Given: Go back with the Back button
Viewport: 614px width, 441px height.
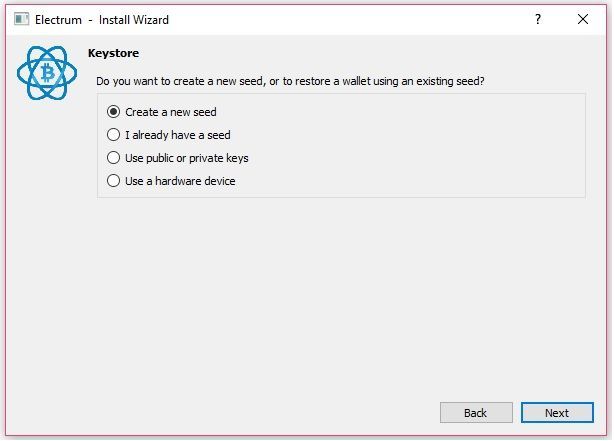Looking at the screenshot, I should (x=476, y=413).
